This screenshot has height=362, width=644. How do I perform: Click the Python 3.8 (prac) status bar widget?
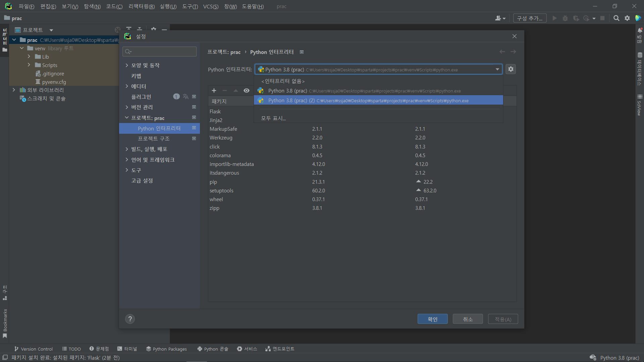[x=620, y=358]
